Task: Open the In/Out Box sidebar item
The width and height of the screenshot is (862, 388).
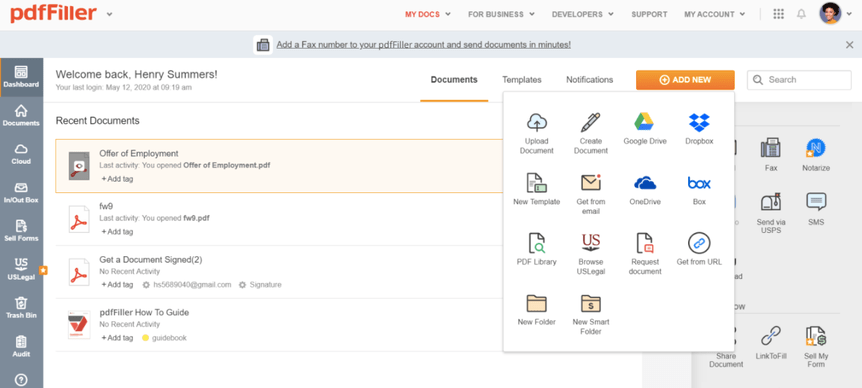Action: (x=21, y=193)
